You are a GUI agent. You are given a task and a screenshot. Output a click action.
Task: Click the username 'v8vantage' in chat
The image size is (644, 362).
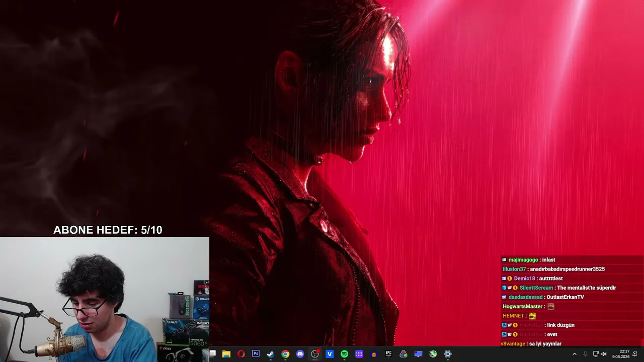pyautogui.click(x=513, y=344)
